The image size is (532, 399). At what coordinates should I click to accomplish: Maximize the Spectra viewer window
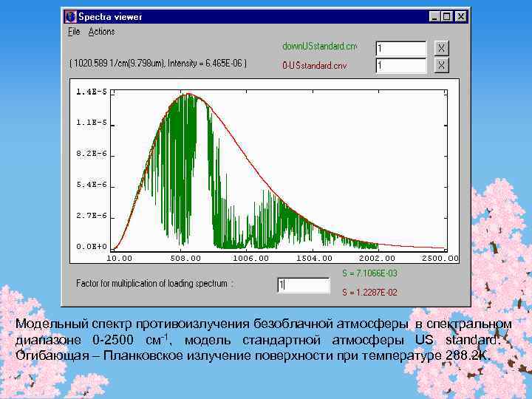point(446,16)
